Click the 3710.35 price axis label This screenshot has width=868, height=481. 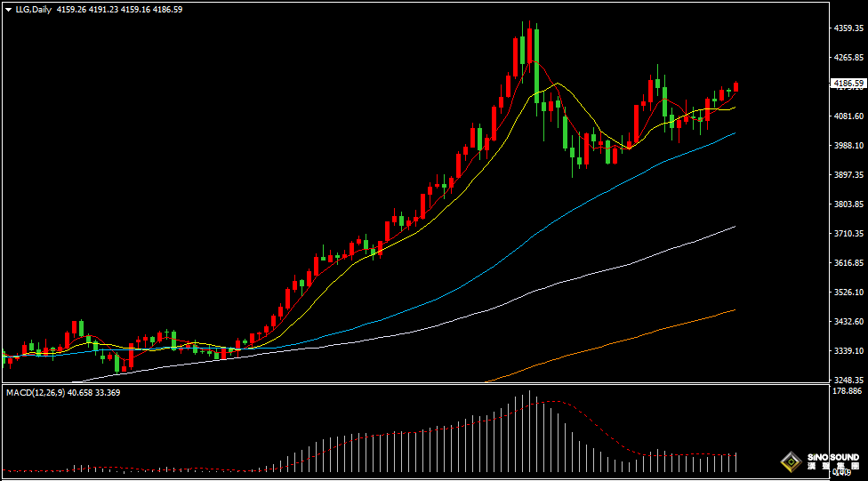848,234
